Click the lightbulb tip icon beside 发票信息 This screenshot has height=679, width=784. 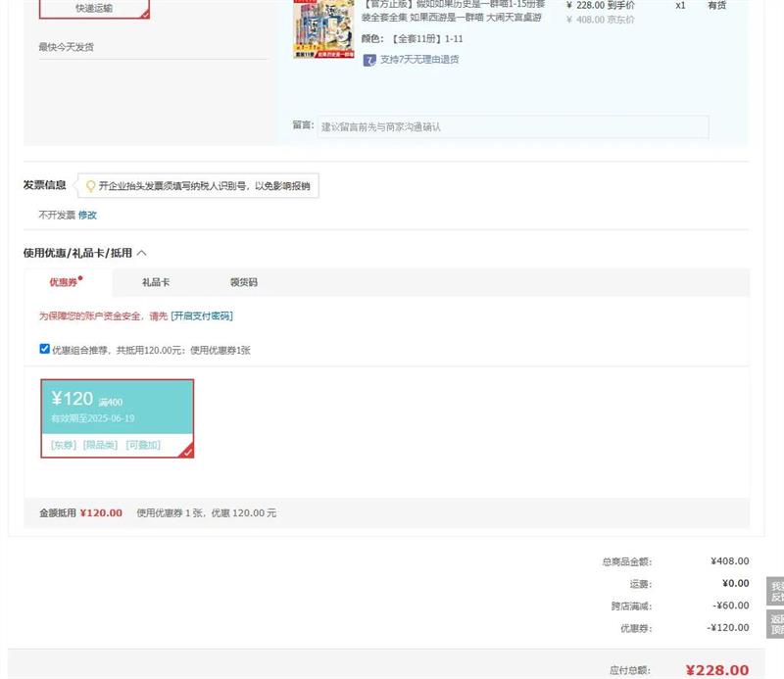pyautogui.click(x=91, y=186)
